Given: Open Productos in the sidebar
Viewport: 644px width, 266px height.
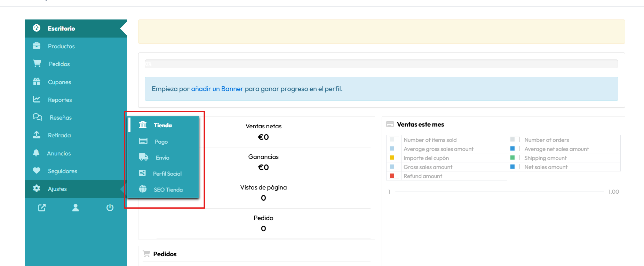Looking at the screenshot, I should 61,46.
